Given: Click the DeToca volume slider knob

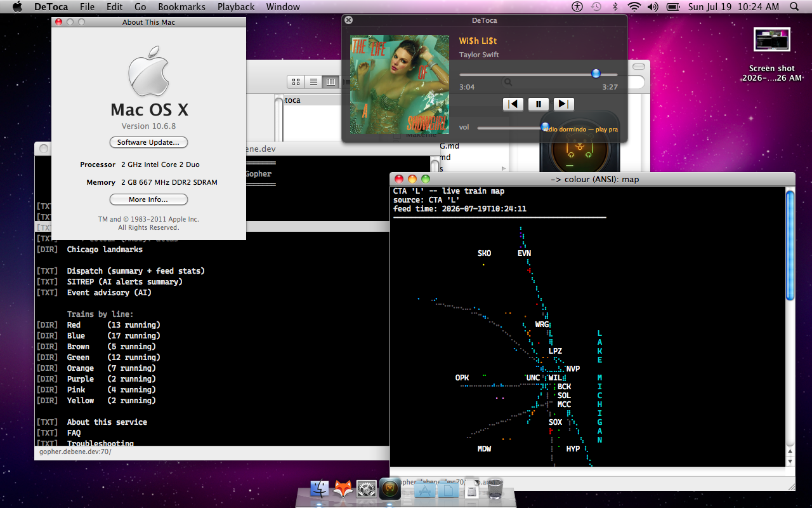Looking at the screenshot, I should pos(545,127).
